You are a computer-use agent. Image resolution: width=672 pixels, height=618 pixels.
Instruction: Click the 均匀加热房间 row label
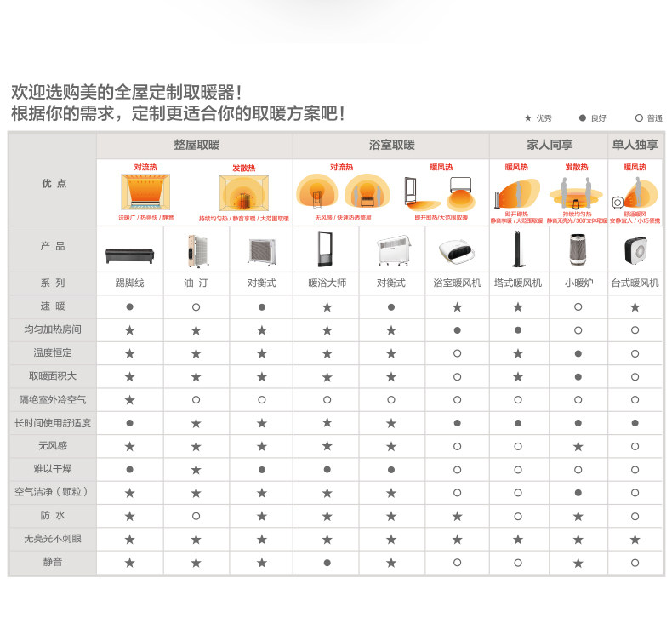53,329
